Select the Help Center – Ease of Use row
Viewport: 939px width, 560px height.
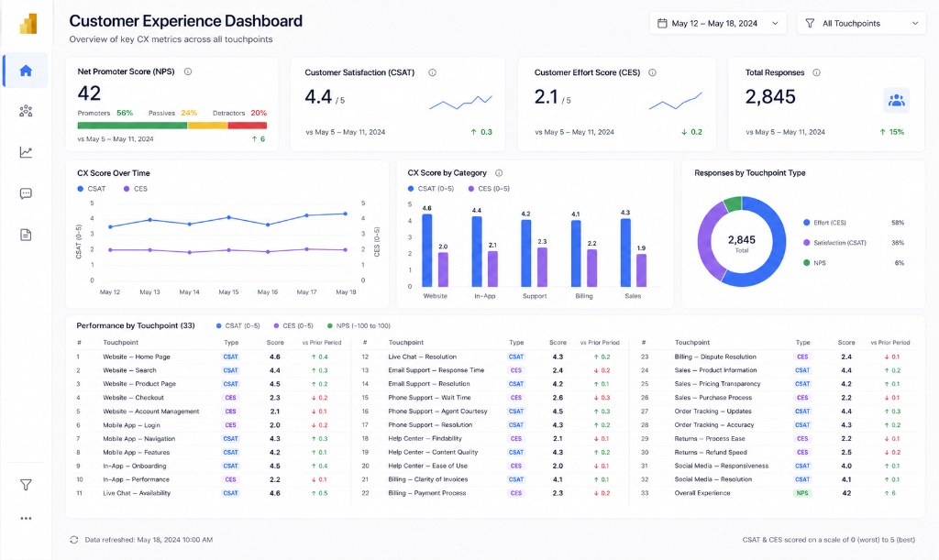492,466
